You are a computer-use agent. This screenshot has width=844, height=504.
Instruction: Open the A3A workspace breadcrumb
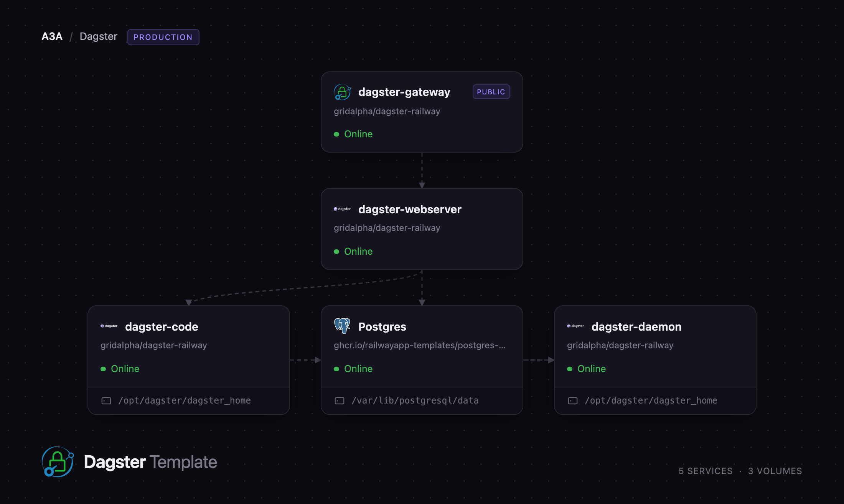(x=52, y=36)
